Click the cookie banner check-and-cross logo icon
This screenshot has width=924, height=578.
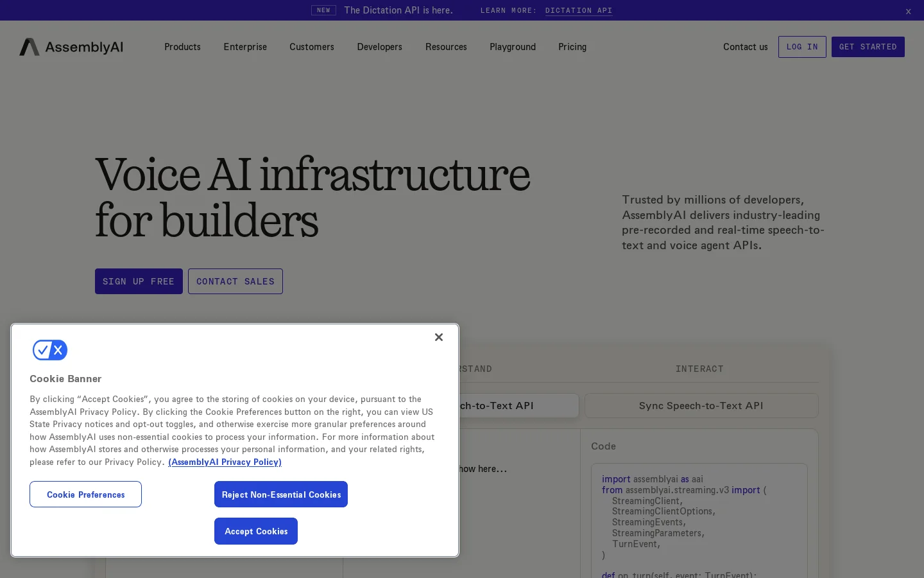coord(50,350)
